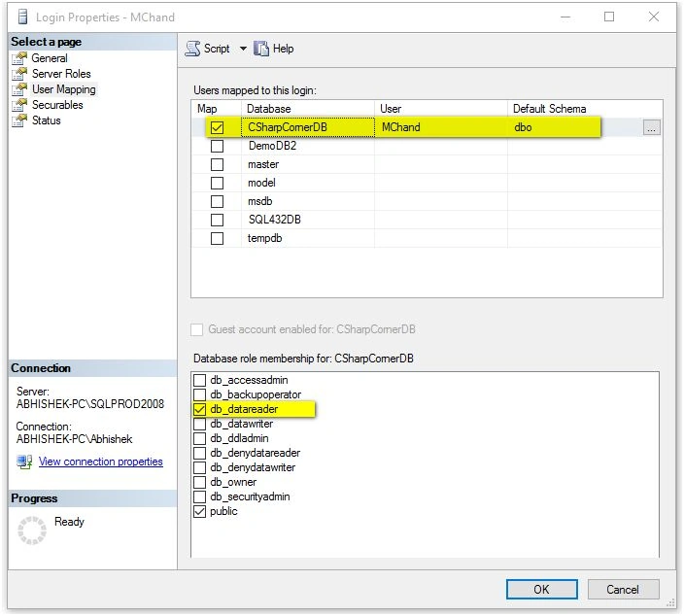Viewport: 684px width, 616px height.
Task: Enable the db_ddladmin role
Action: pos(199,438)
